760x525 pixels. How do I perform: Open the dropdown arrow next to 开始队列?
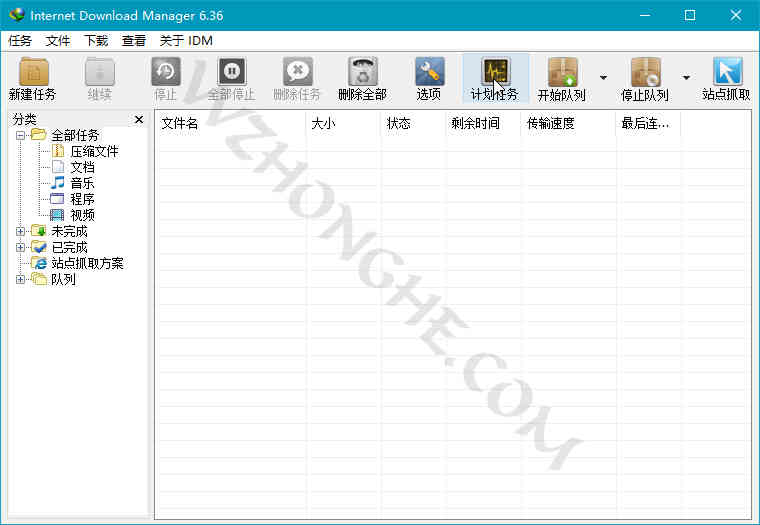click(x=603, y=78)
